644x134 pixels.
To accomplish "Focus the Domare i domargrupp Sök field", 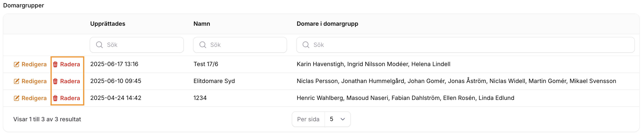I will click(x=465, y=45).
